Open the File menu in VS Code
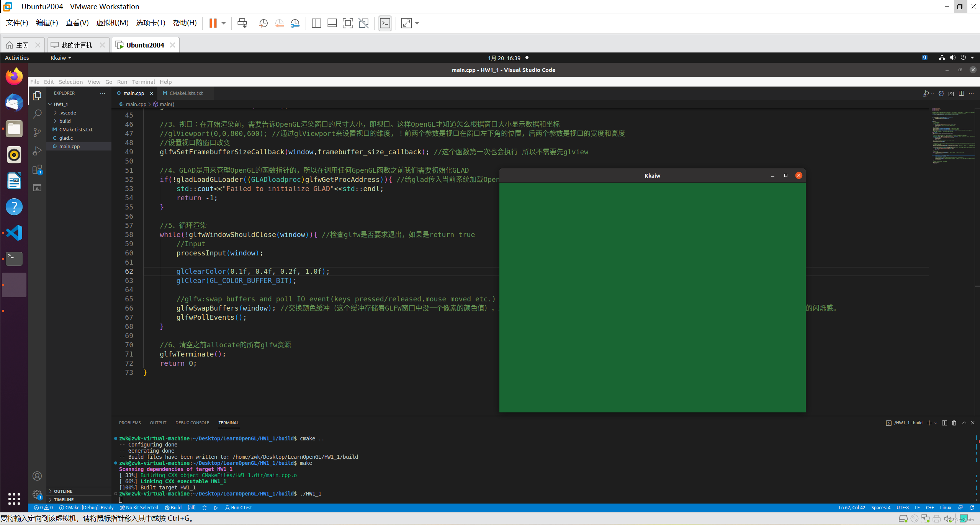The height and width of the screenshot is (525, 980). 35,82
